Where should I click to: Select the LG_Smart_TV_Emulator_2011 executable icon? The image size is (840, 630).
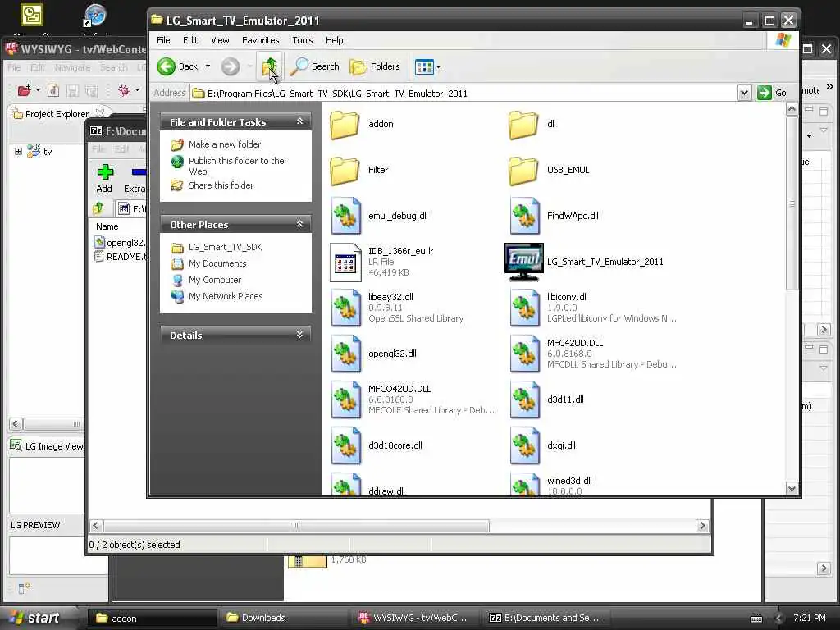pyautogui.click(x=524, y=262)
